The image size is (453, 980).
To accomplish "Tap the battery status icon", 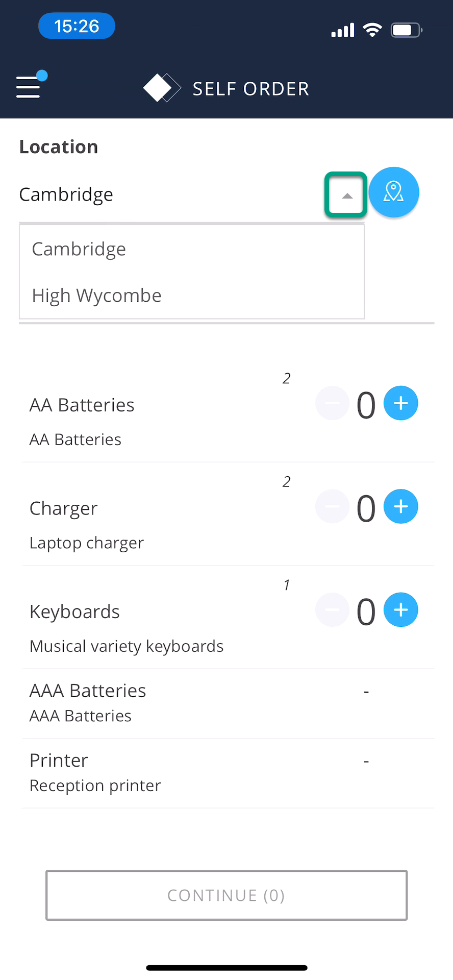I will click(406, 30).
